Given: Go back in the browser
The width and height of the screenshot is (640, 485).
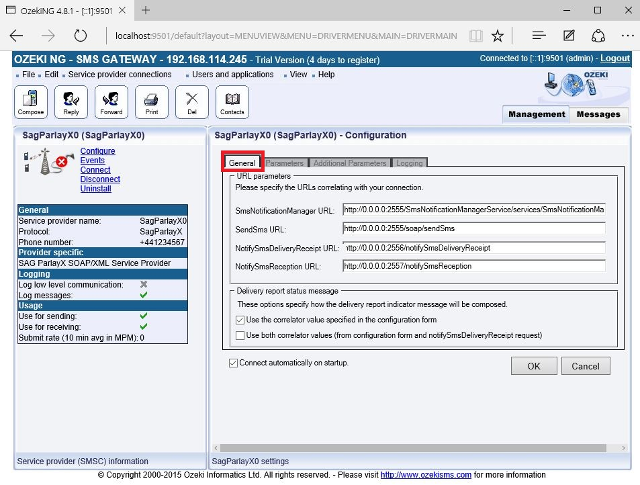Looking at the screenshot, I should click(16, 36).
